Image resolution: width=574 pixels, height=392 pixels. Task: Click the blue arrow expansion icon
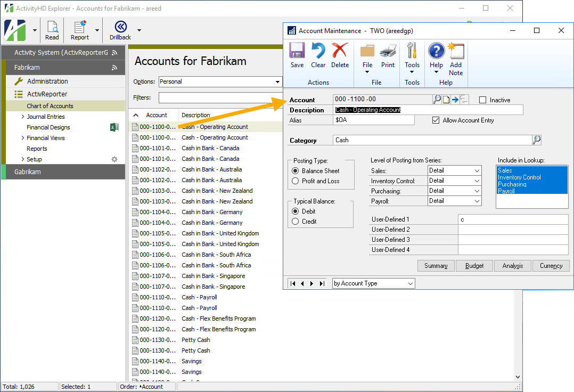(455, 100)
